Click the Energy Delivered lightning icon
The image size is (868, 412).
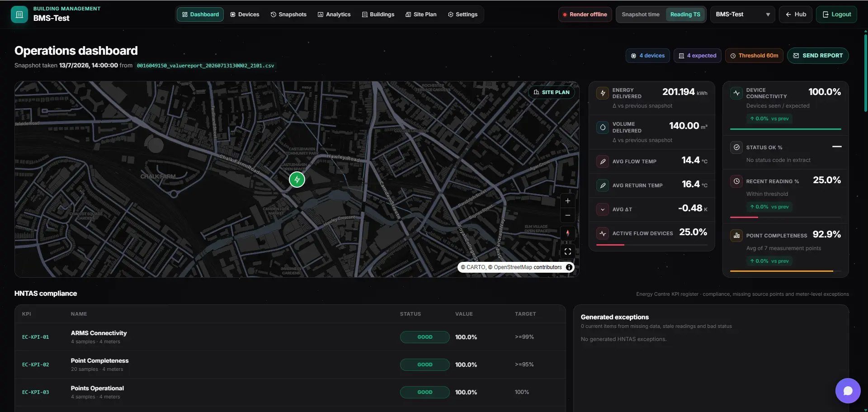tap(603, 93)
